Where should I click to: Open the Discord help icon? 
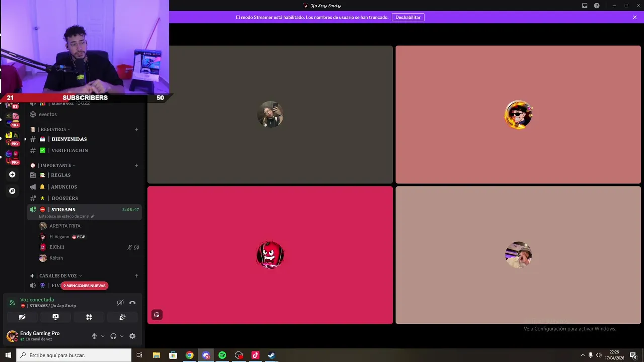click(x=597, y=6)
